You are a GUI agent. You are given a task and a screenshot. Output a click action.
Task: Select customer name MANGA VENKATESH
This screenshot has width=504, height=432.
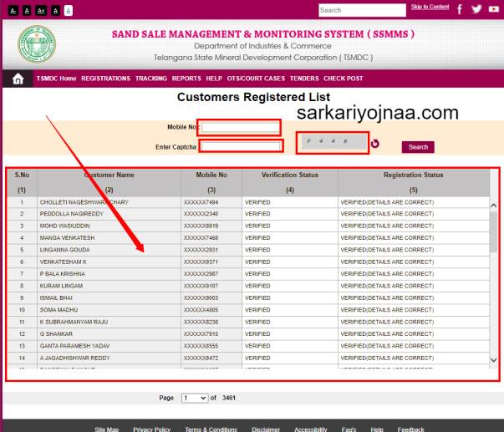(67, 238)
